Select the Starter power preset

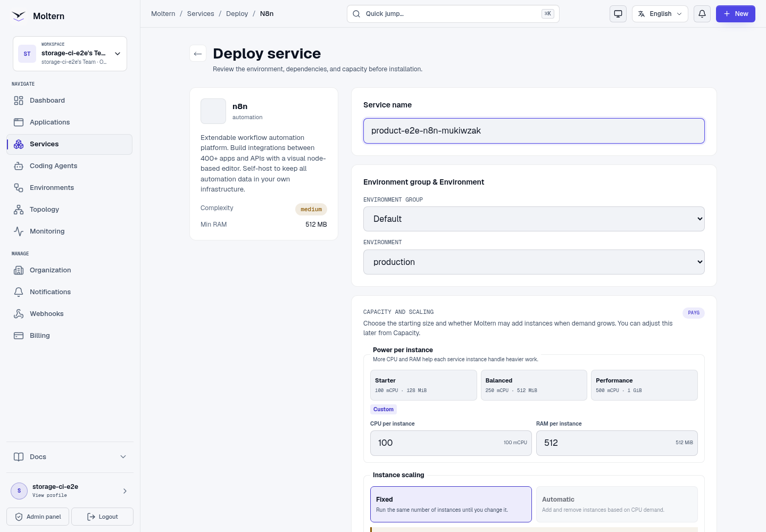(x=423, y=385)
